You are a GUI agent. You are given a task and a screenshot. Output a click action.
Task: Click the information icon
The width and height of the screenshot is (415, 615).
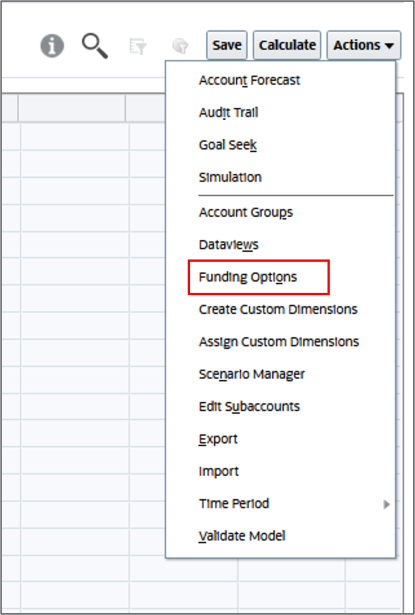(52, 46)
